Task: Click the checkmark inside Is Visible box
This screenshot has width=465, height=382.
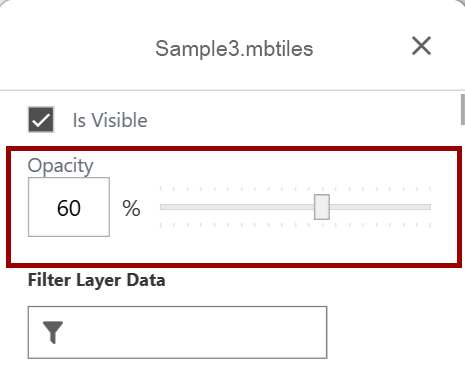Action: pyautogui.click(x=41, y=120)
